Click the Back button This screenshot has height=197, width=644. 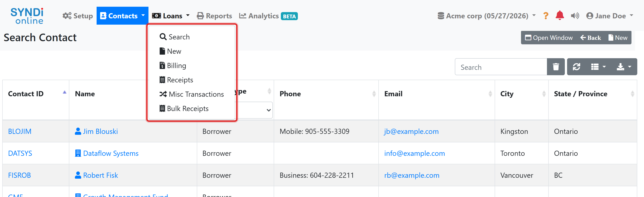click(591, 38)
